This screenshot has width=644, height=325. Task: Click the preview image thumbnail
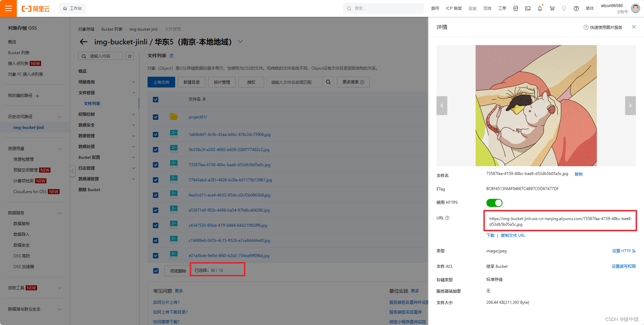(536, 106)
